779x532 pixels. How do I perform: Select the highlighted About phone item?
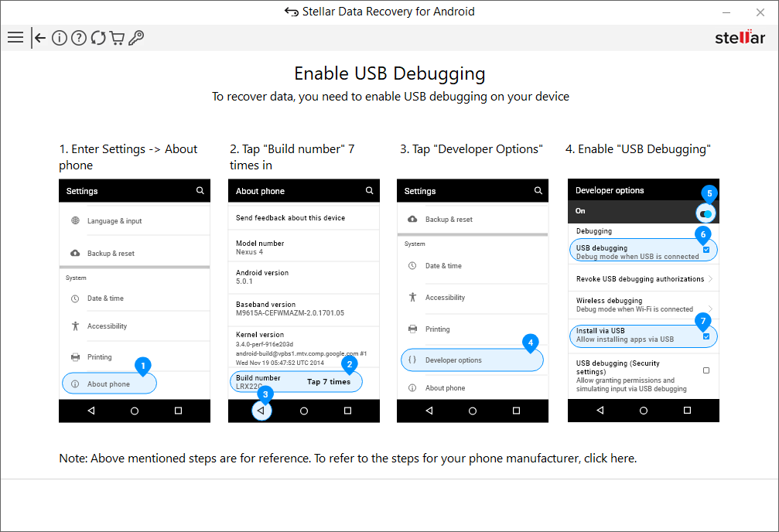tap(109, 384)
